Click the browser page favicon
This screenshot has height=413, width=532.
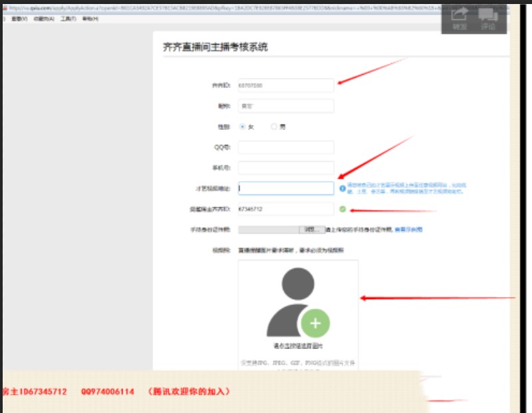5,8
